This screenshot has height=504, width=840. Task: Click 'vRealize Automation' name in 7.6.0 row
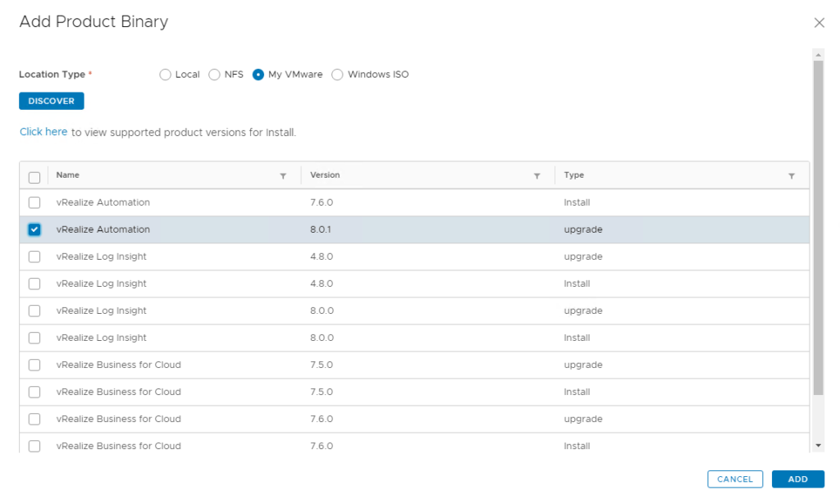click(103, 202)
